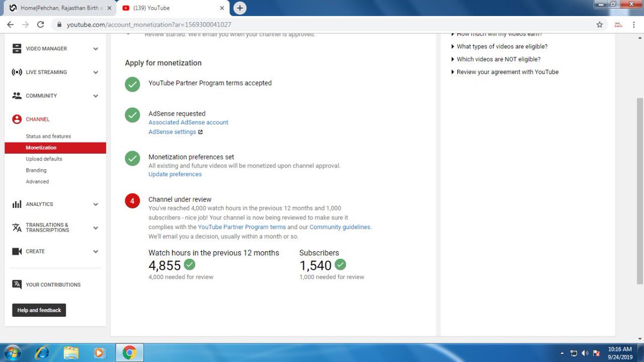
Task: Open the media player taskbar icon
Action: 99,353
